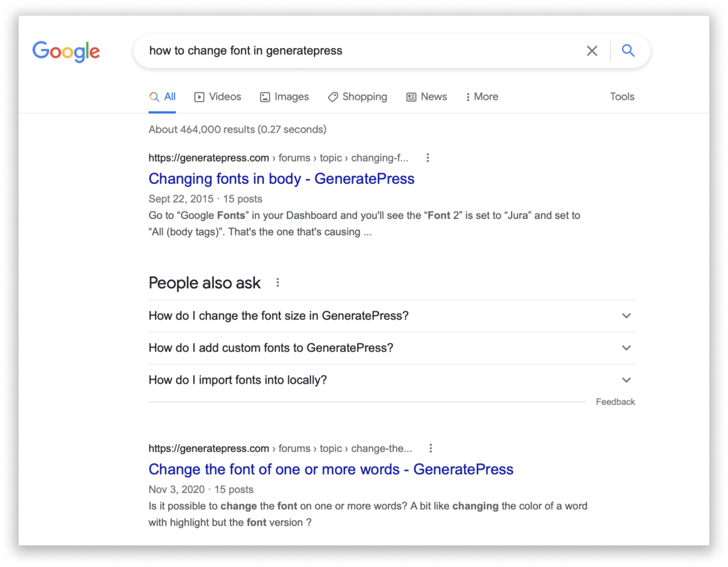Open the News results tab

tap(427, 97)
